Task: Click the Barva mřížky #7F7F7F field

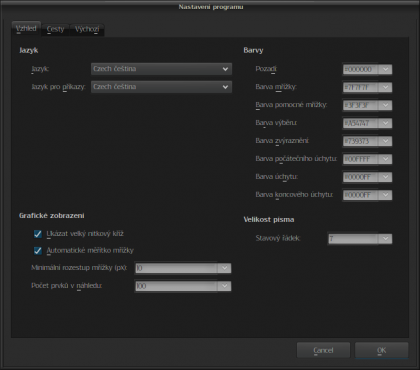Action: (x=361, y=87)
